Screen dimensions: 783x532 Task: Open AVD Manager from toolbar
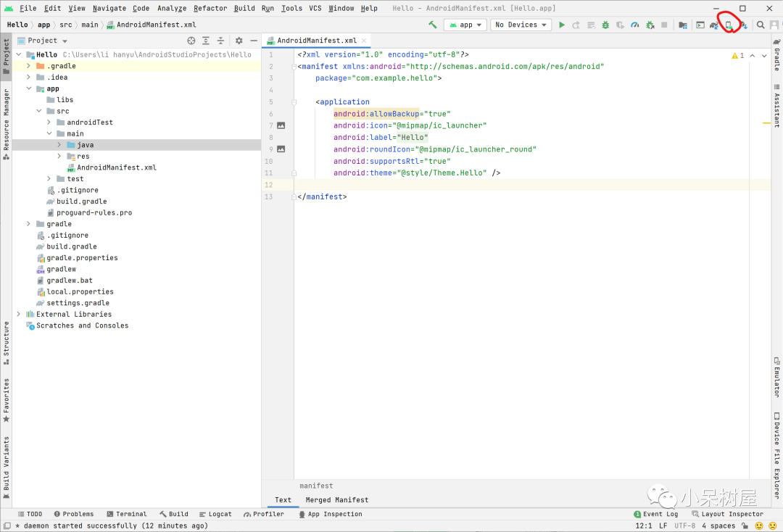tap(729, 25)
